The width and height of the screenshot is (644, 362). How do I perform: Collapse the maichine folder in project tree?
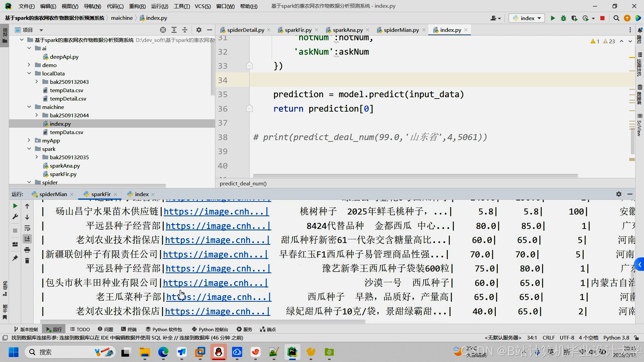pos(30,107)
